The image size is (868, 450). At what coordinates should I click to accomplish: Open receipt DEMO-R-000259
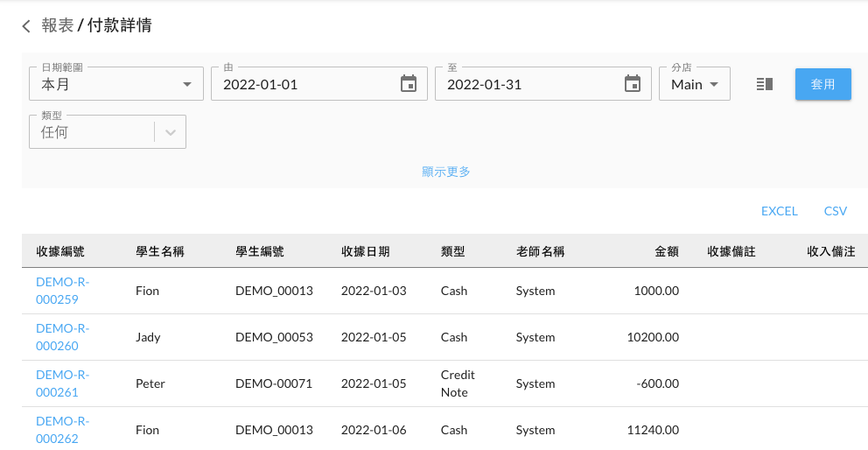62,291
